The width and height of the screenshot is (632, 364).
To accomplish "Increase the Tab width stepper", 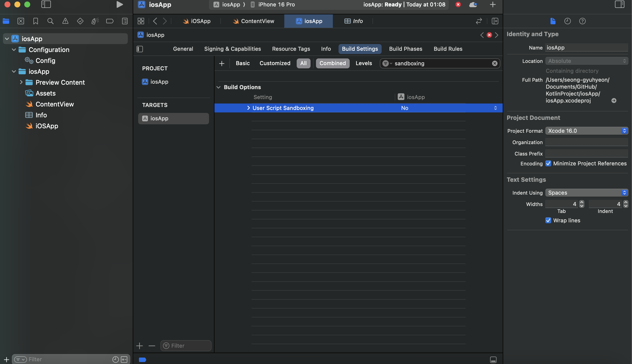I will (582, 202).
